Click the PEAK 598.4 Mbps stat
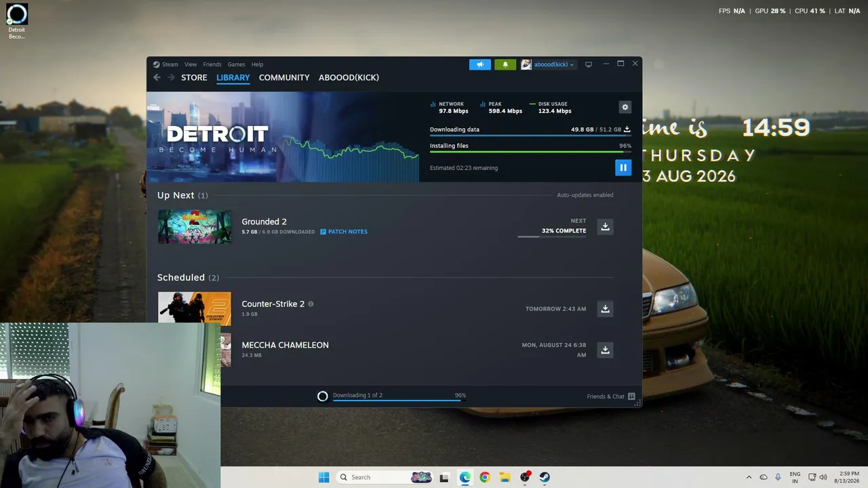The image size is (868, 488). pyautogui.click(x=502, y=108)
